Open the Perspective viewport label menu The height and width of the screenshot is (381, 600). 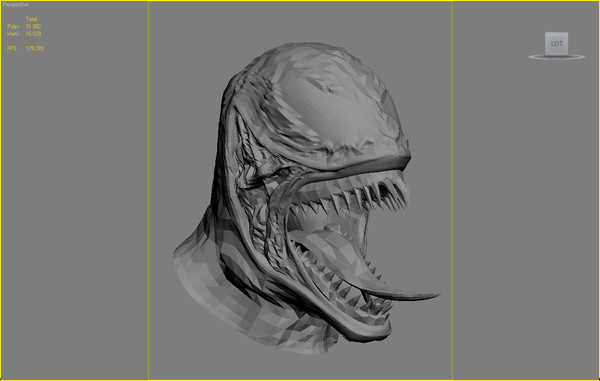click(x=16, y=5)
